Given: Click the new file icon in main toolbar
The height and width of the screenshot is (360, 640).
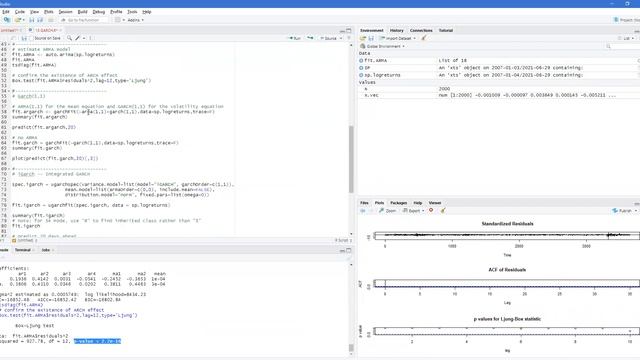Looking at the screenshot, I should pyautogui.click(x=7, y=20).
